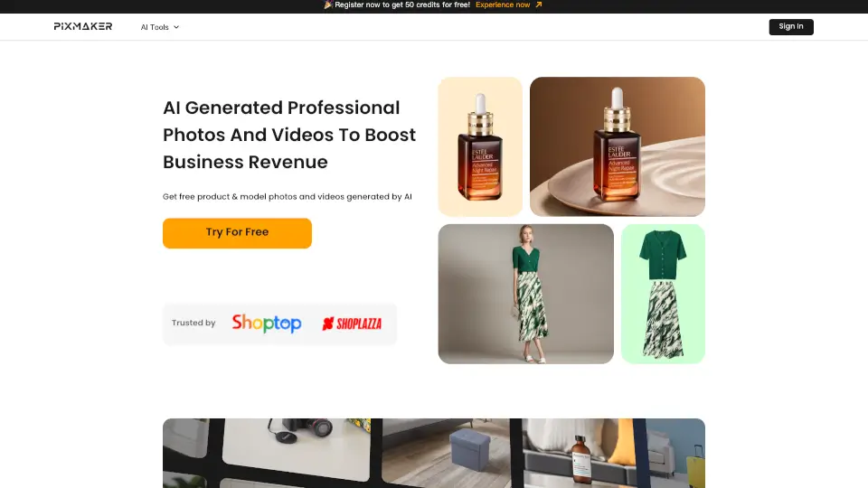Click the chevron next to AI Tools
This screenshot has width=868, height=488.
pos(176,27)
